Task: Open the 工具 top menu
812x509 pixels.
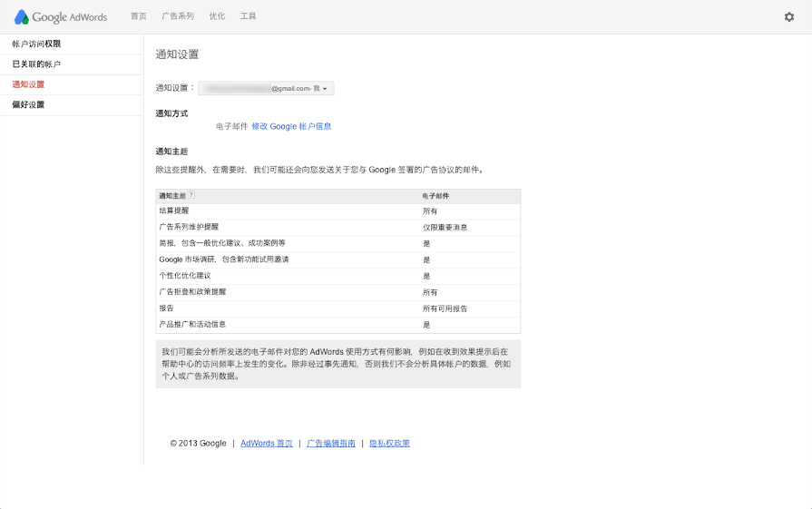Action: [x=248, y=16]
